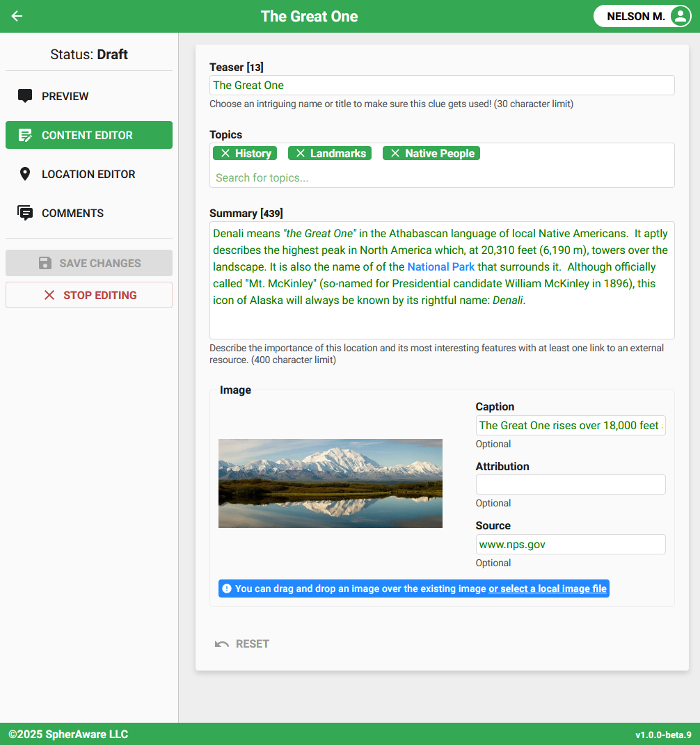
Task: Follow the 'select a local image file' link
Action: 548,588
